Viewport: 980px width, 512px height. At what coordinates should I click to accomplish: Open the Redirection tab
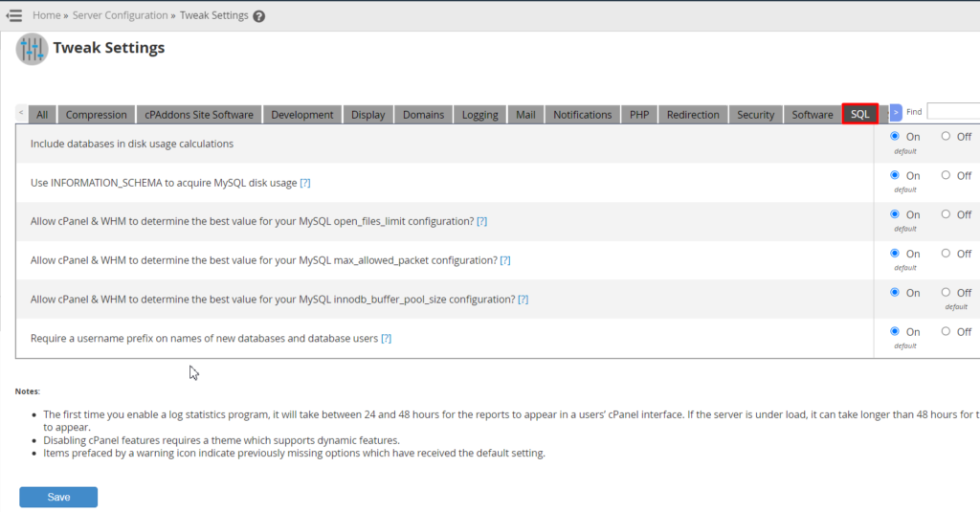click(x=693, y=115)
